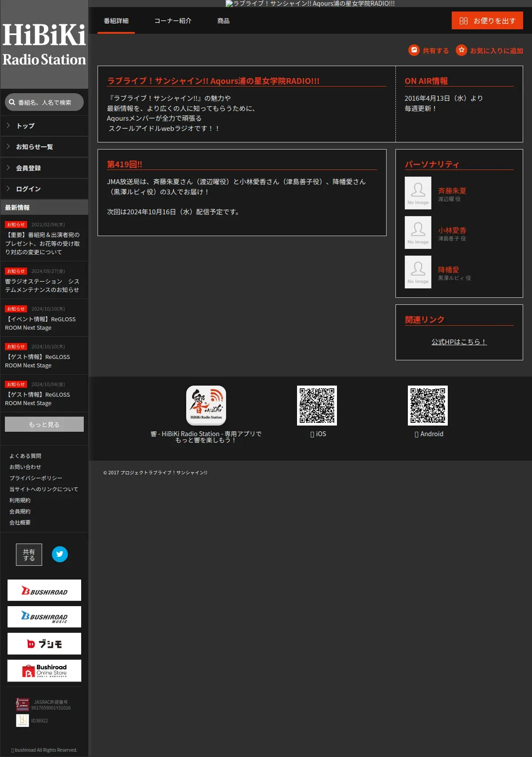532x757 pixels.
Task: Click the お知らせ tag dated 2024/09/27
Action: (16, 271)
